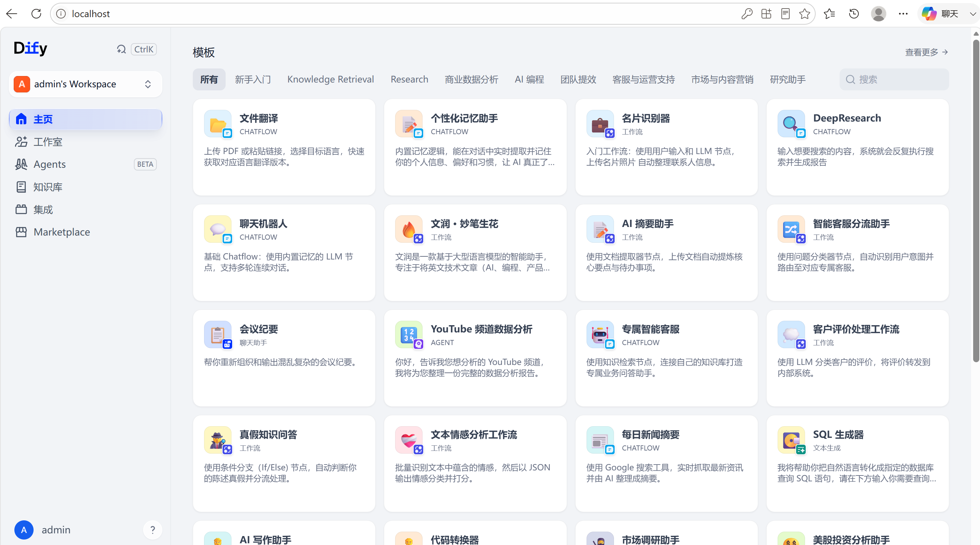Open the 代码转换器 template card
The height and width of the screenshot is (545, 980).
pos(475,533)
